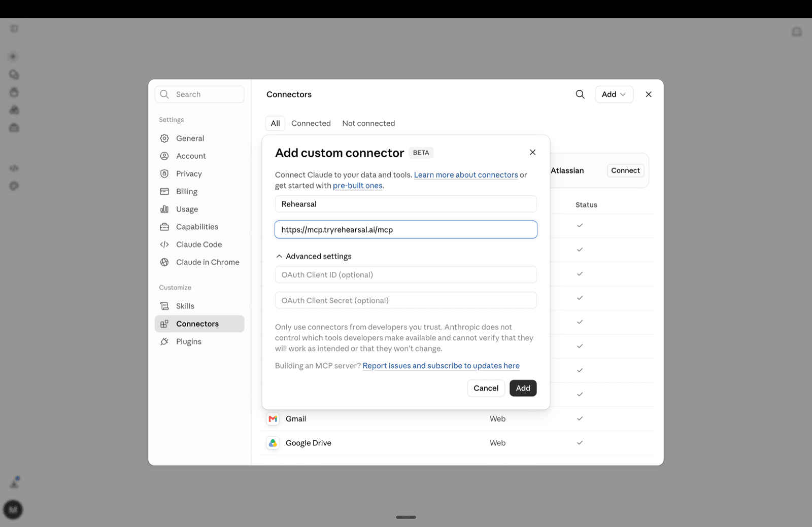Close the Add custom connector dialog
The image size is (812, 527).
point(532,152)
